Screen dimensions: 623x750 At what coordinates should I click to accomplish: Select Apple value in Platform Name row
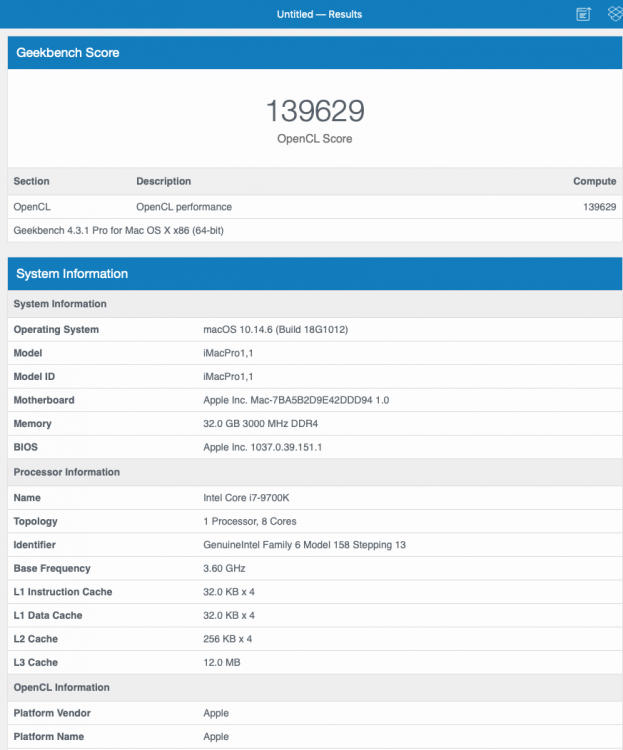point(216,737)
